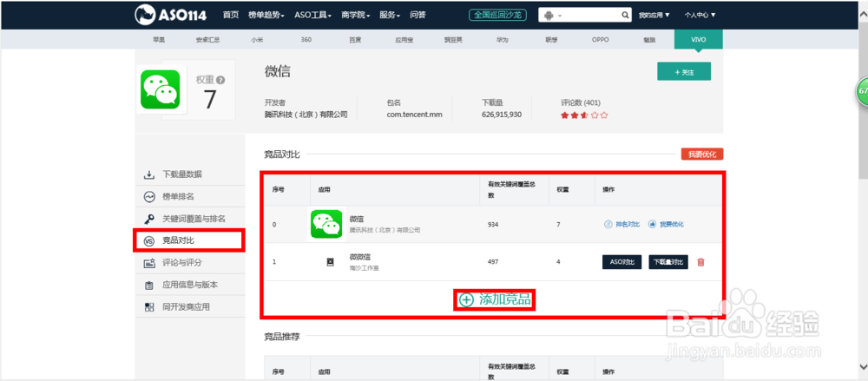Open 问答 in the top navigation
Viewport: 868px width, 381px height.
pos(418,15)
